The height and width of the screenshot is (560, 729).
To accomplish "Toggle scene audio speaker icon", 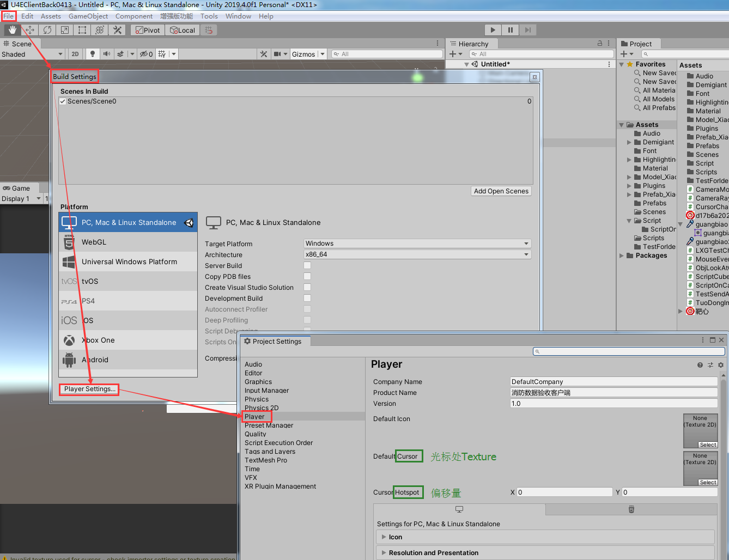I will coord(107,54).
